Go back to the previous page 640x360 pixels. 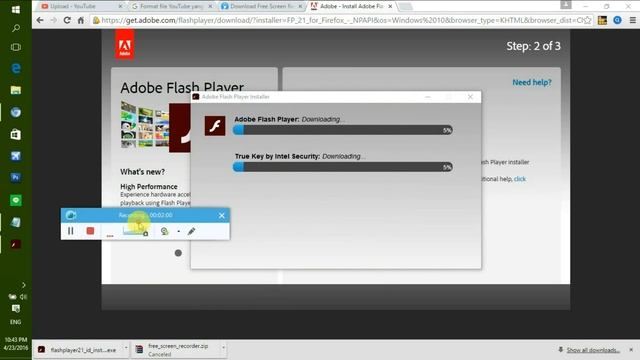tap(40, 20)
